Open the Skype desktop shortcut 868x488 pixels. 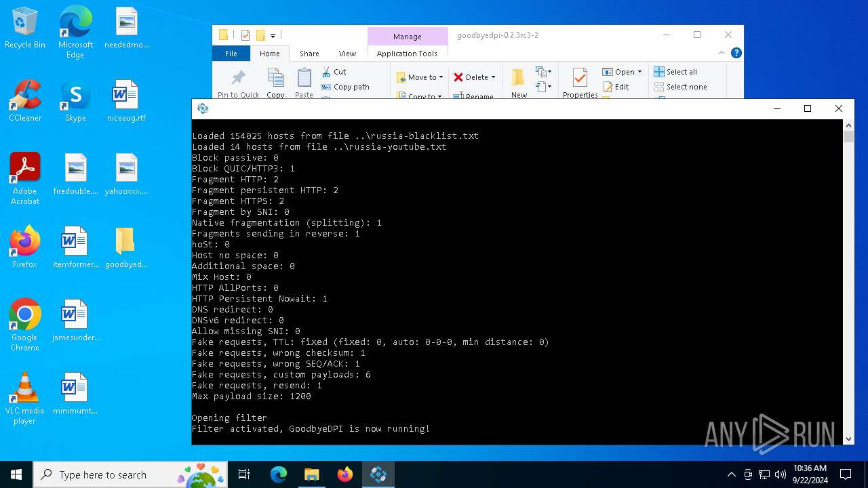point(75,102)
